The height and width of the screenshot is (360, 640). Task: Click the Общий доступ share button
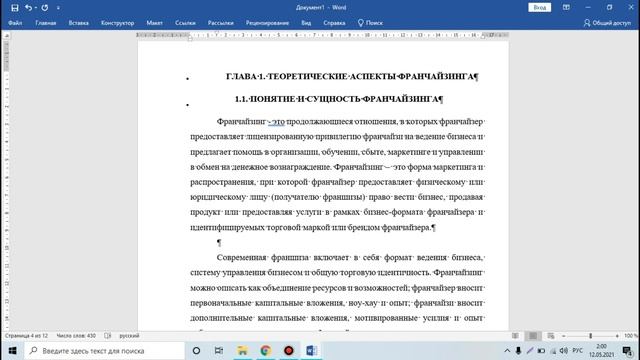[x=607, y=23]
